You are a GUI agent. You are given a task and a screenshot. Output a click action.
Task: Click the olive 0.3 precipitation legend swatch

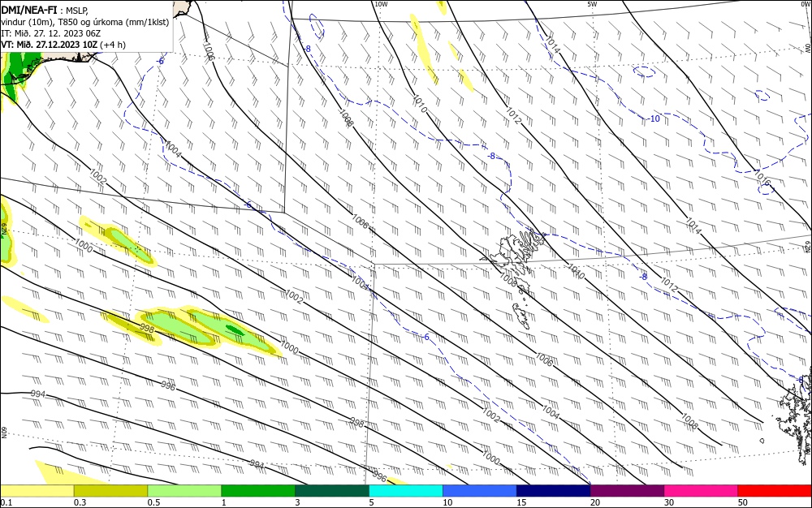point(110,491)
